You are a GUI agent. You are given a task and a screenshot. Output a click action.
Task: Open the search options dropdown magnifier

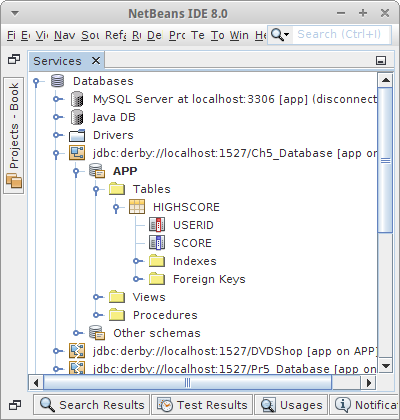[x=279, y=34]
